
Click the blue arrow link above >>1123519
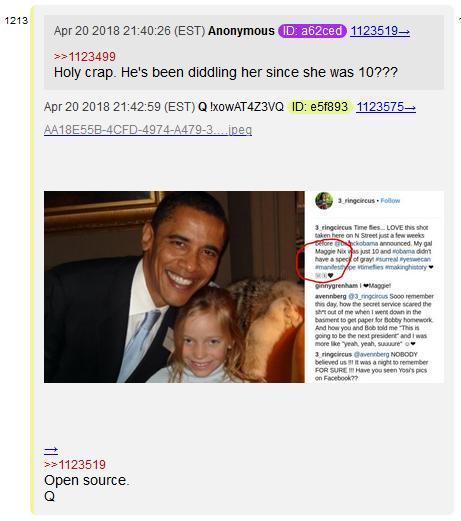click(51, 451)
